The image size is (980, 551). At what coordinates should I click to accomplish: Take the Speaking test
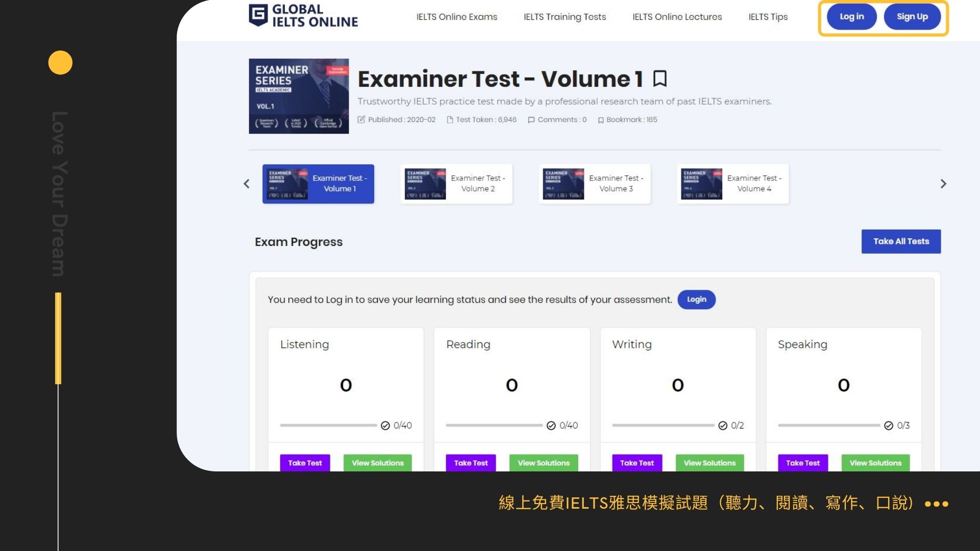click(802, 463)
